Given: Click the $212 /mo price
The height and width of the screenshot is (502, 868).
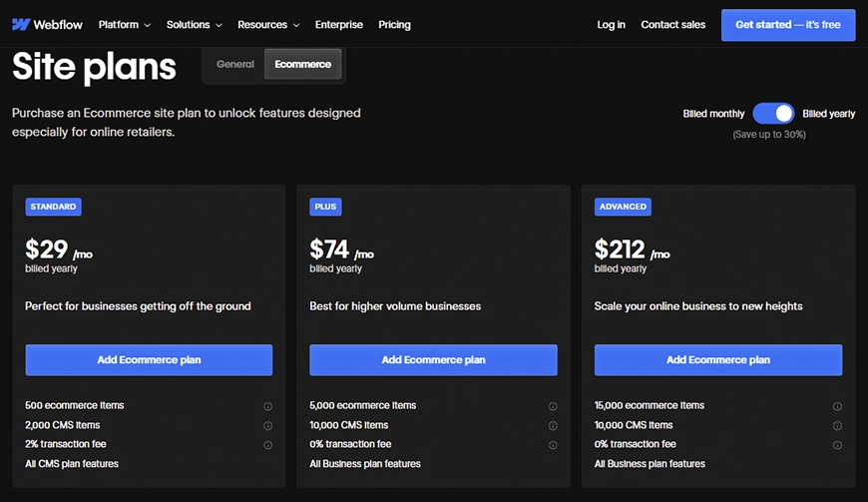Looking at the screenshot, I should point(632,250).
